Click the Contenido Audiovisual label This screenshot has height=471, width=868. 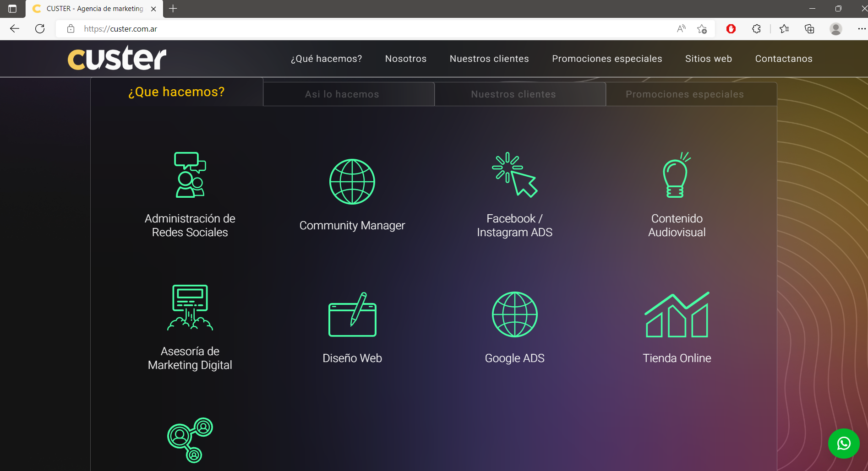pos(677,225)
